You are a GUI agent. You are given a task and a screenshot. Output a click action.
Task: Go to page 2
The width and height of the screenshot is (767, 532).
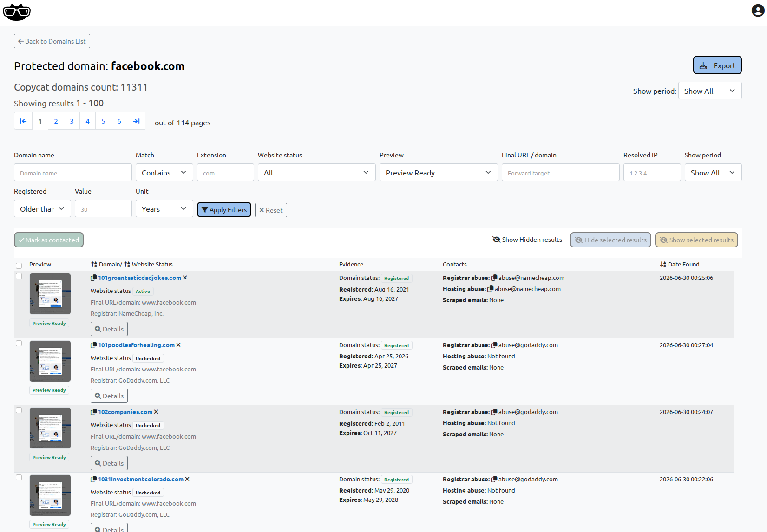click(56, 121)
